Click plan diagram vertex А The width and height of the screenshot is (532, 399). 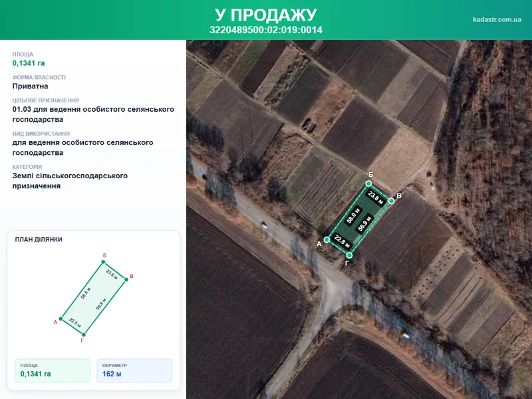point(61,319)
